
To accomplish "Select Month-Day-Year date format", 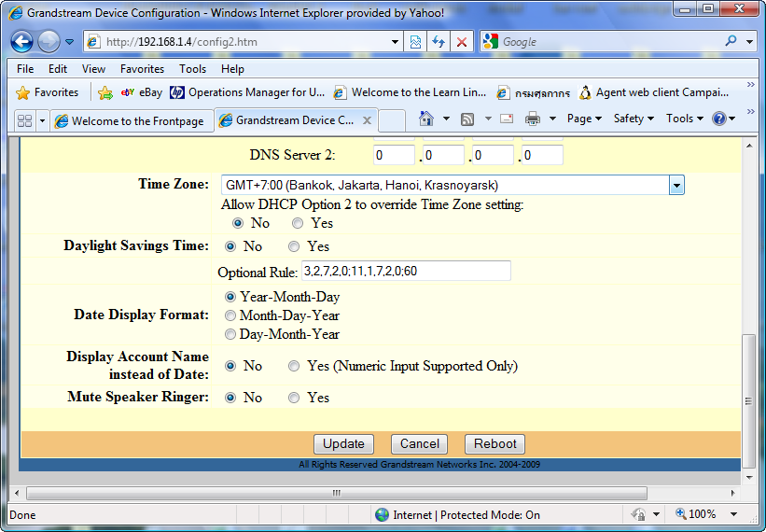I will [x=230, y=315].
